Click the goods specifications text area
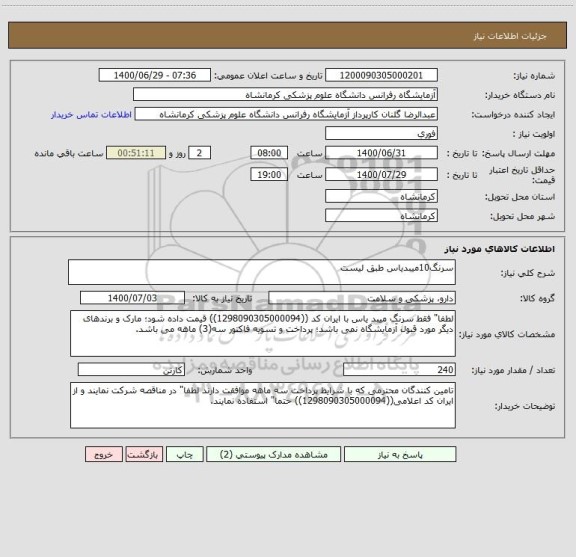576x557 pixels. click(x=263, y=334)
